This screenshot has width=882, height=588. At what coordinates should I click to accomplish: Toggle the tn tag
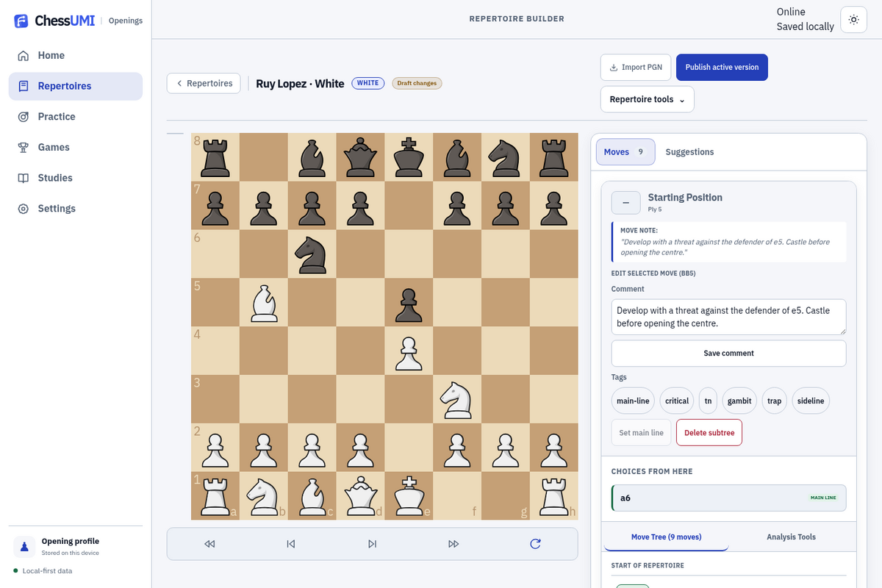[x=708, y=401]
